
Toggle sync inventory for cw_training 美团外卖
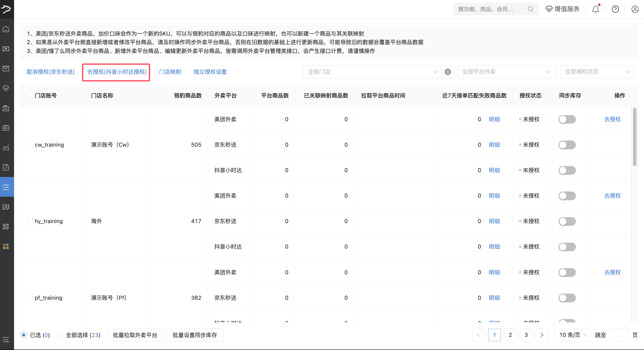tap(567, 119)
